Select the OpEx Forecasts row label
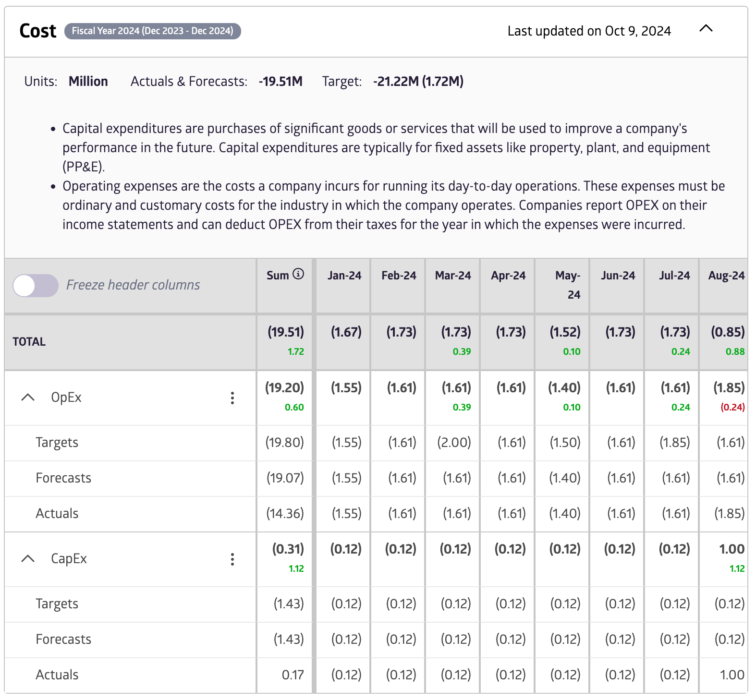The image size is (756, 700). (x=63, y=478)
